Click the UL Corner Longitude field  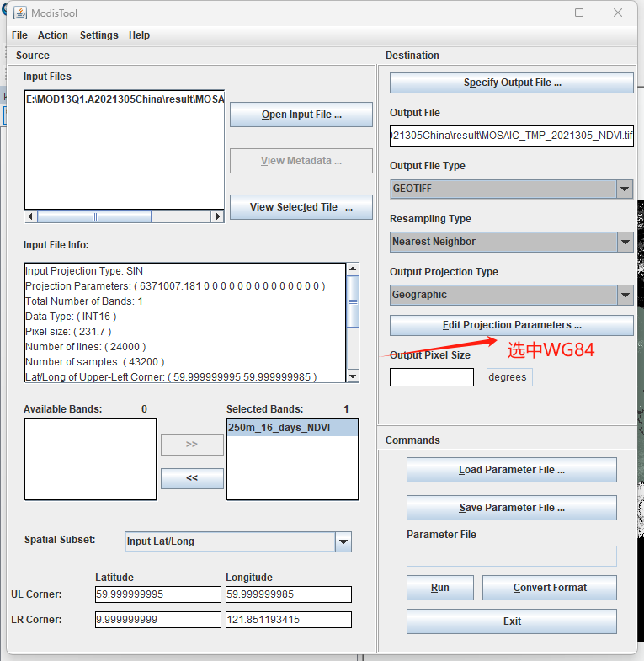pos(289,594)
